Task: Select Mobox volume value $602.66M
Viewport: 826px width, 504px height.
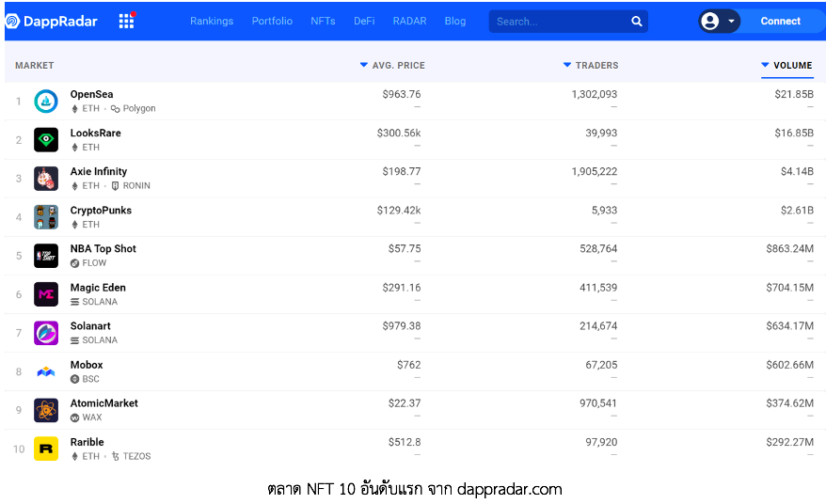Action: [789, 365]
